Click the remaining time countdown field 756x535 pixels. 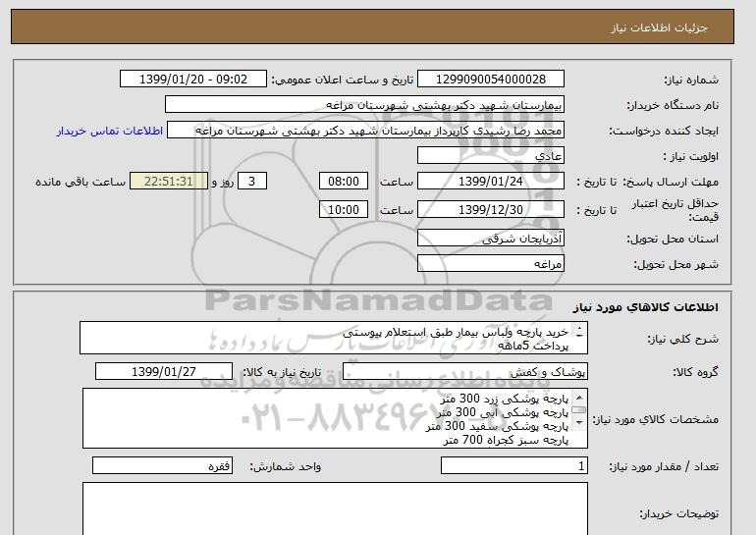tap(169, 182)
